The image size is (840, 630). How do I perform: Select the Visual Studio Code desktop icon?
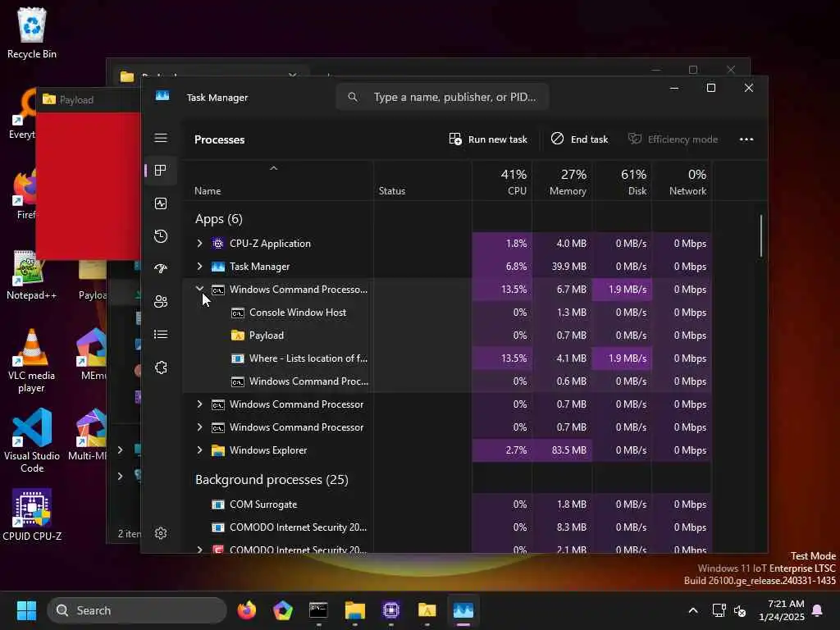tap(32, 441)
